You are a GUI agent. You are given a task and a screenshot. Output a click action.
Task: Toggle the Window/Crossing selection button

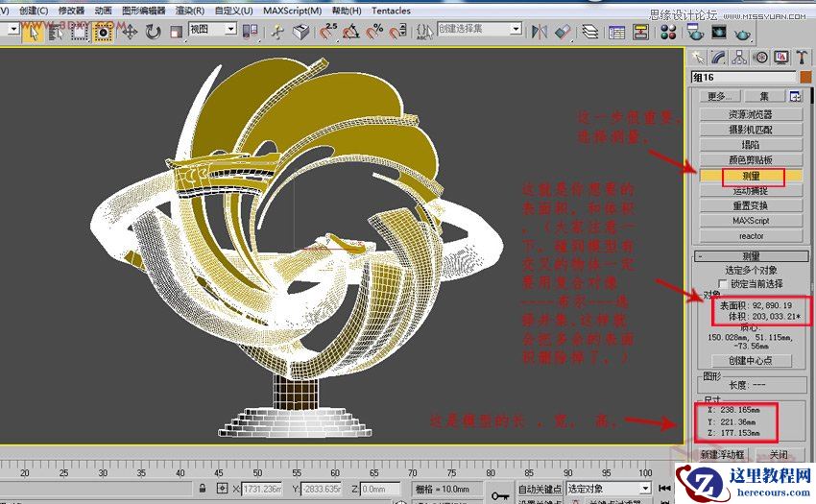tap(103, 33)
